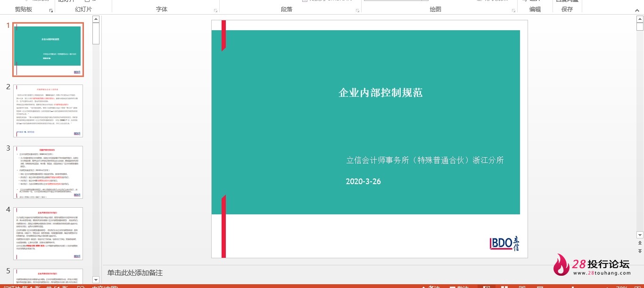Select the BDO 立信 logo on slide

pyautogui.click(x=505, y=243)
